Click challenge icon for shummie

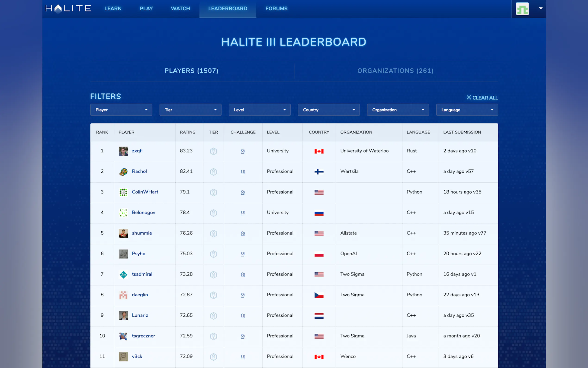243,233
